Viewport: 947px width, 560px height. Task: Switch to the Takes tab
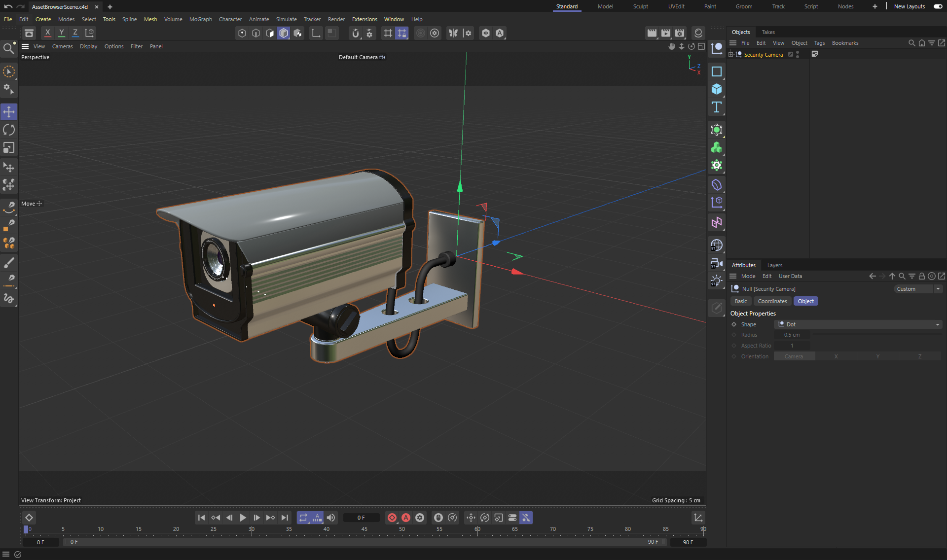[768, 32]
